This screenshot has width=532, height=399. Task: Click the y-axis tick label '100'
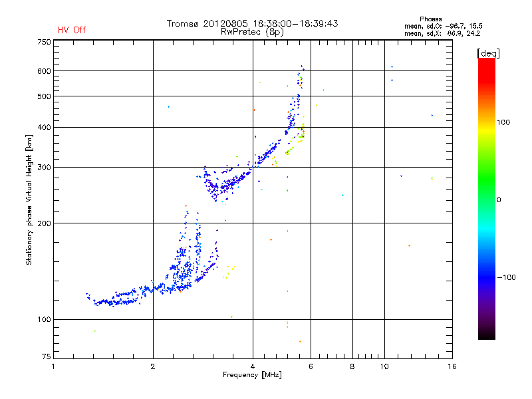(x=44, y=319)
